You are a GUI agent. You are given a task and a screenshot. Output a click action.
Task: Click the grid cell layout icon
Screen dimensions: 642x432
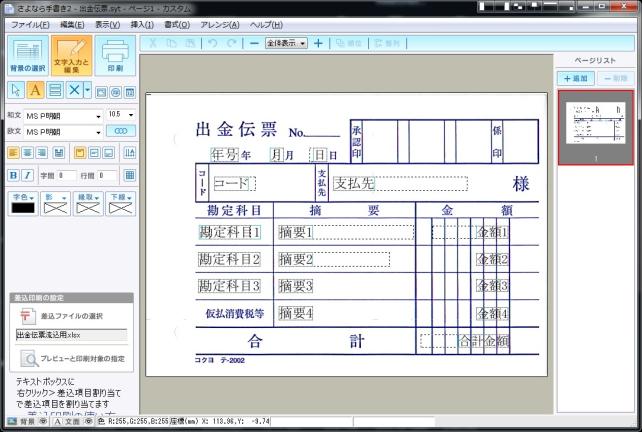point(130,175)
